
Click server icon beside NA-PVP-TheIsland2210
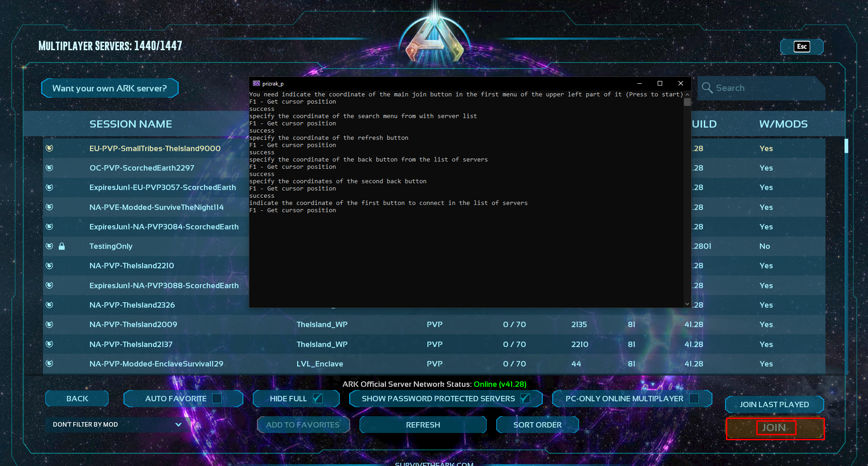coord(49,266)
